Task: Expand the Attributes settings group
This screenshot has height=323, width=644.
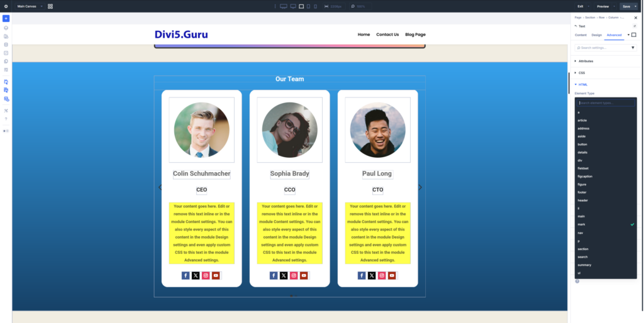Action: [x=586, y=61]
